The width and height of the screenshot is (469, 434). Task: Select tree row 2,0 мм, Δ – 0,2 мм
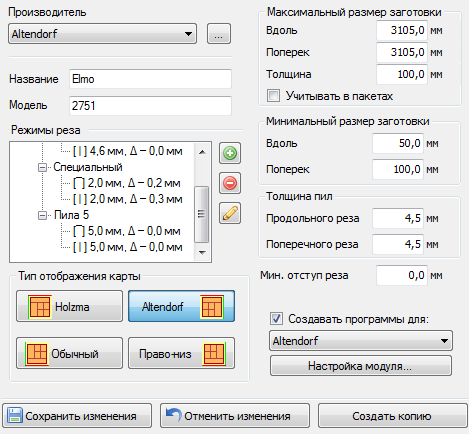pyautogui.click(x=127, y=183)
